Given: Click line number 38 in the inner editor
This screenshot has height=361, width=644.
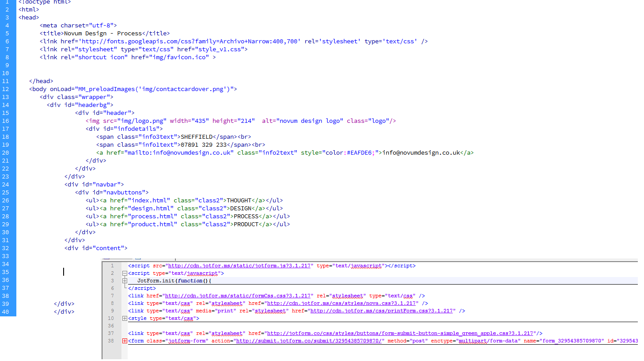Looking at the screenshot, I should (111, 341).
